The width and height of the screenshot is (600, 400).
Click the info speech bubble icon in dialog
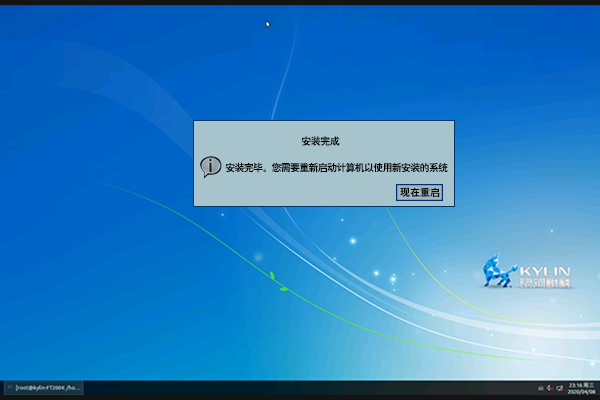[210, 167]
